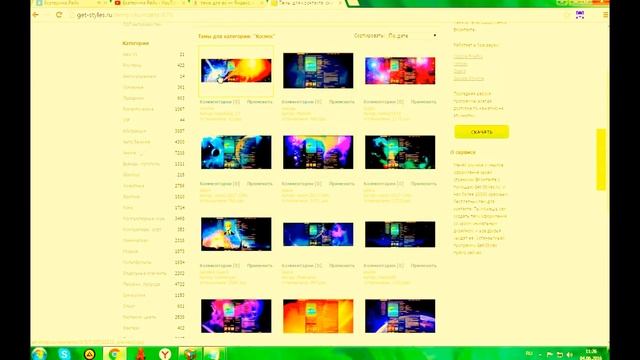Open the solid orange-yellow theme in bottom row
This screenshot has height=360, width=640.
click(x=318, y=316)
